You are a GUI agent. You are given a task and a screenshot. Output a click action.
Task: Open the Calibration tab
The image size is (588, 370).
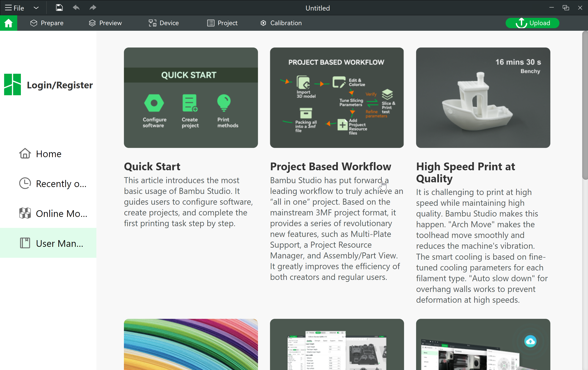click(281, 23)
